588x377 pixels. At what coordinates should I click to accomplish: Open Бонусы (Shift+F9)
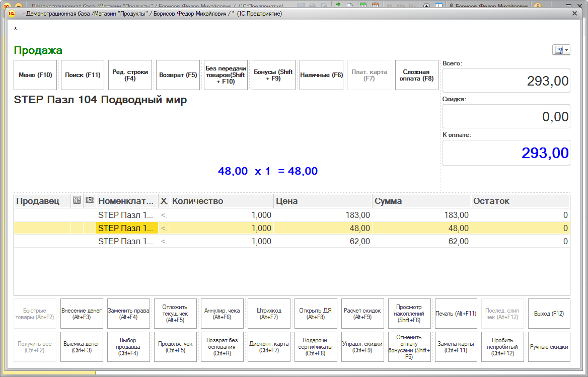pos(273,75)
